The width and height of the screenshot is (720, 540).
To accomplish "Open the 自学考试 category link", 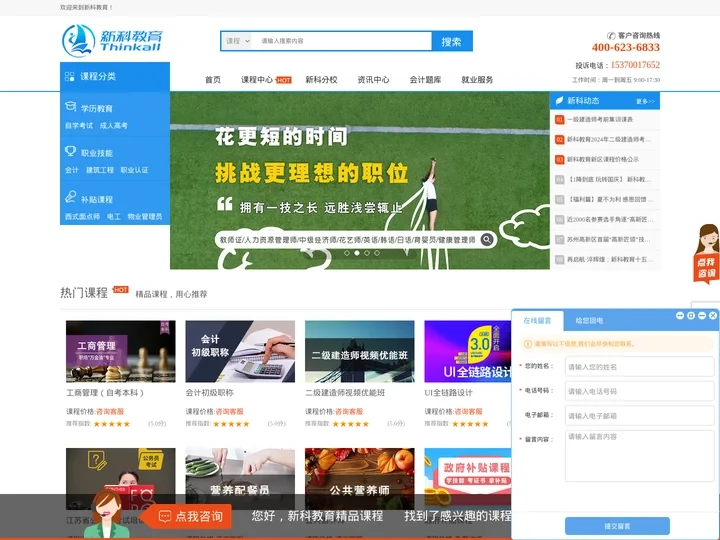I will coord(79,125).
